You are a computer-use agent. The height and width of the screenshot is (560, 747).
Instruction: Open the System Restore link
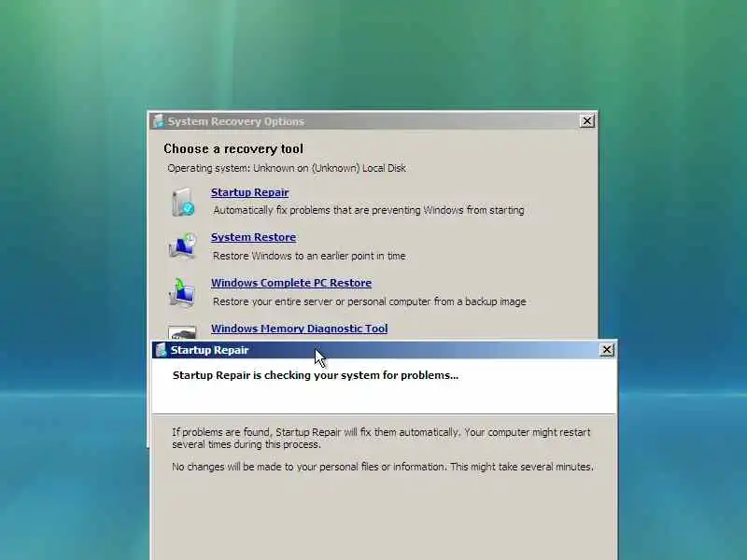253,237
